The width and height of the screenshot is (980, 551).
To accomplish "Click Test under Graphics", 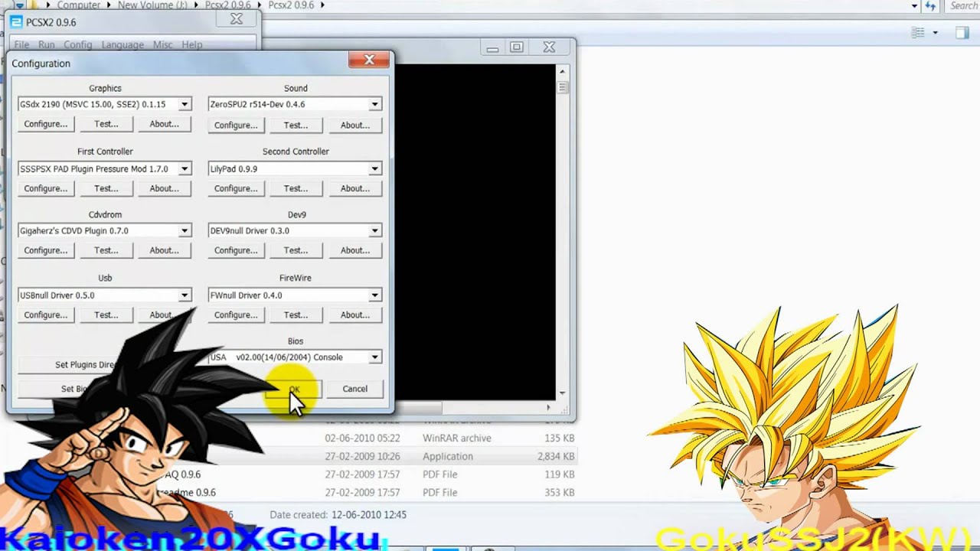I will [106, 124].
